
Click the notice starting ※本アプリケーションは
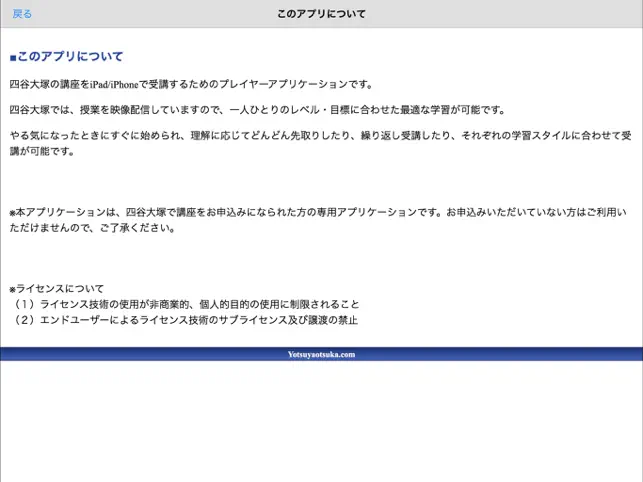point(318,220)
